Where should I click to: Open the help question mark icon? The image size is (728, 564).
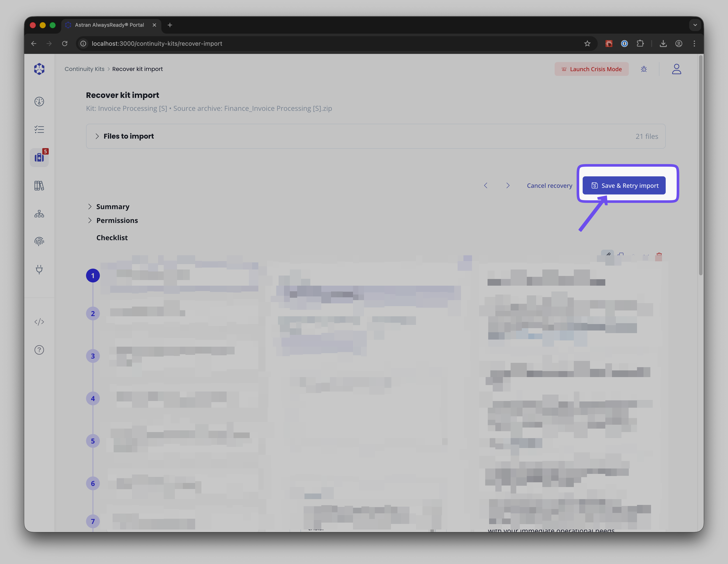39,350
